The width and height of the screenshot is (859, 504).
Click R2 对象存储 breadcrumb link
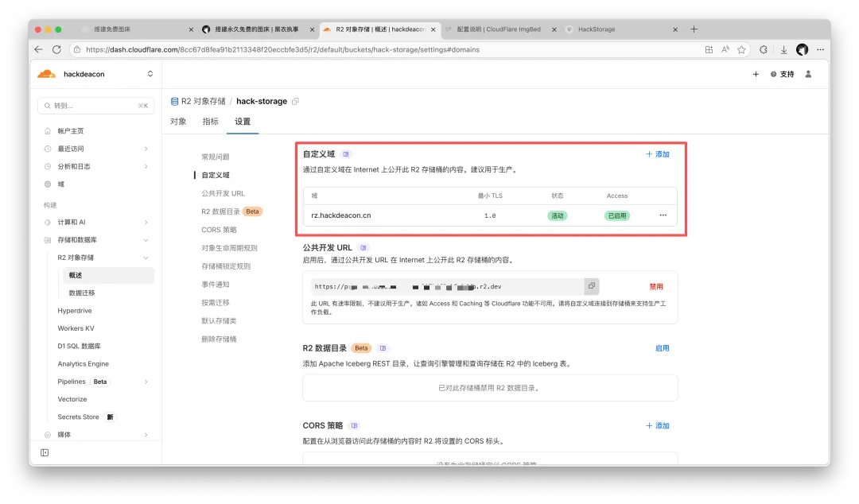(198, 101)
